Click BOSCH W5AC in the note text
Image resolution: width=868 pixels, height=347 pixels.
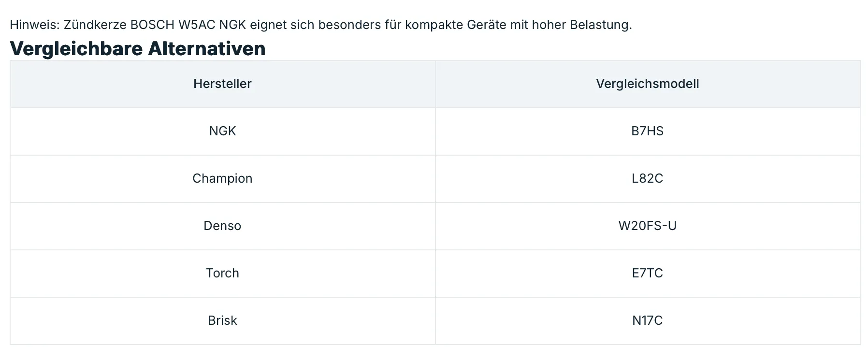173,25
